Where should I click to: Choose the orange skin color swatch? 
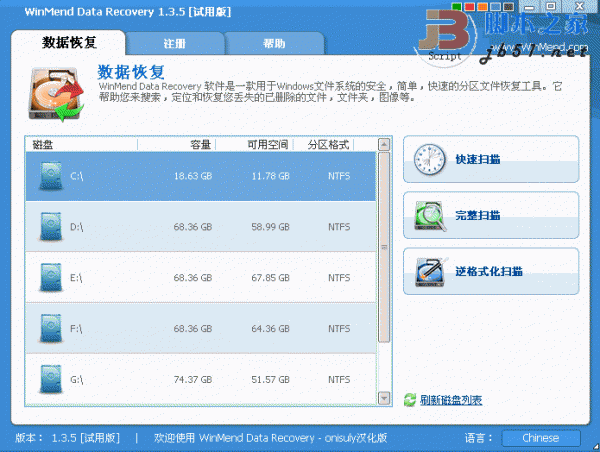tap(483, 7)
